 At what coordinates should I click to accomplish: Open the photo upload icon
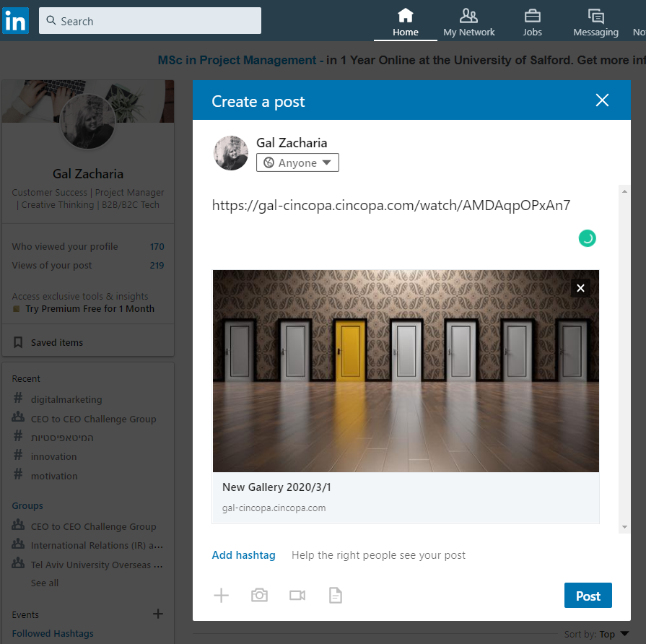(259, 595)
